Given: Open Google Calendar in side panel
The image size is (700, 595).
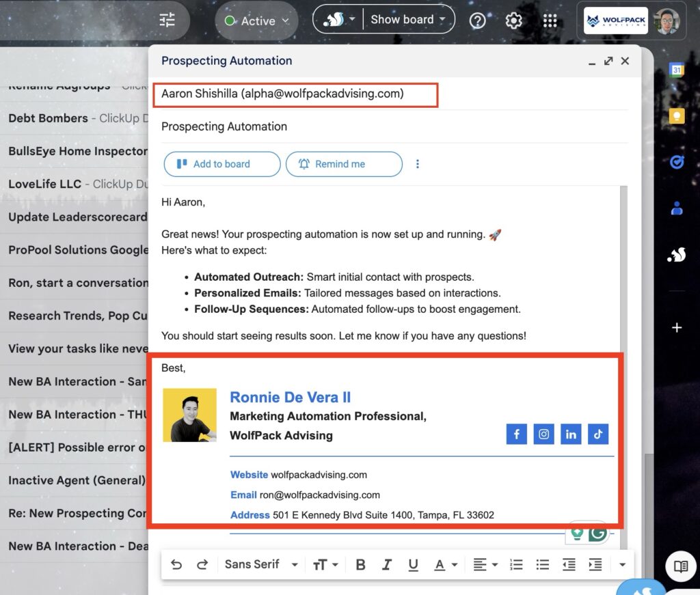Looking at the screenshot, I should pos(677,70).
